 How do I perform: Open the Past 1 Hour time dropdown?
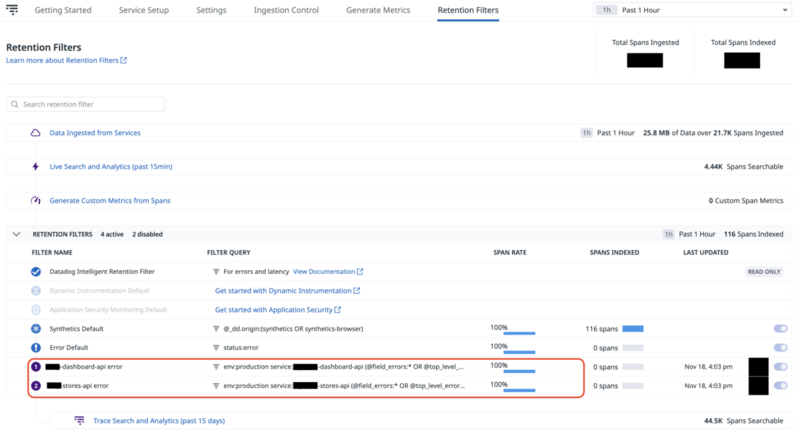coord(693,10)
